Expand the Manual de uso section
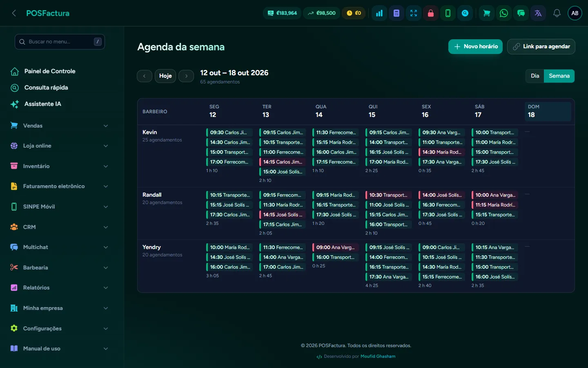Screen dimensions: 588x368 point(60,349)
